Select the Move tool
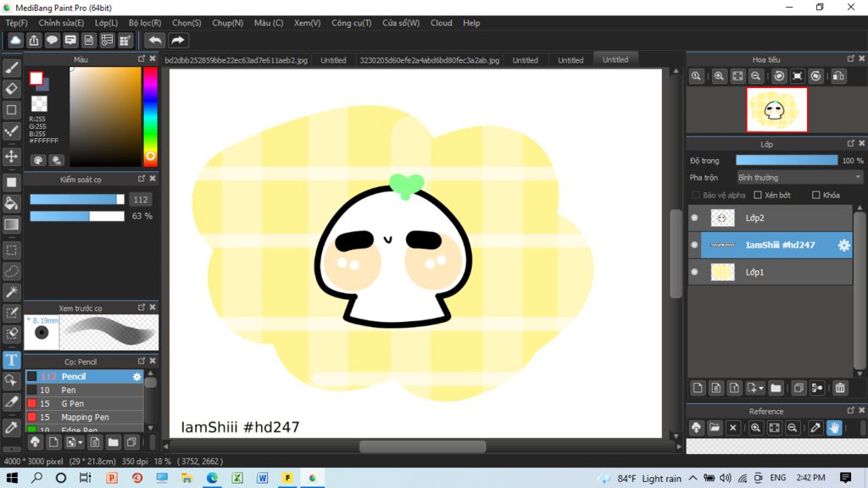The image size is (868, 488). point(11,157)
